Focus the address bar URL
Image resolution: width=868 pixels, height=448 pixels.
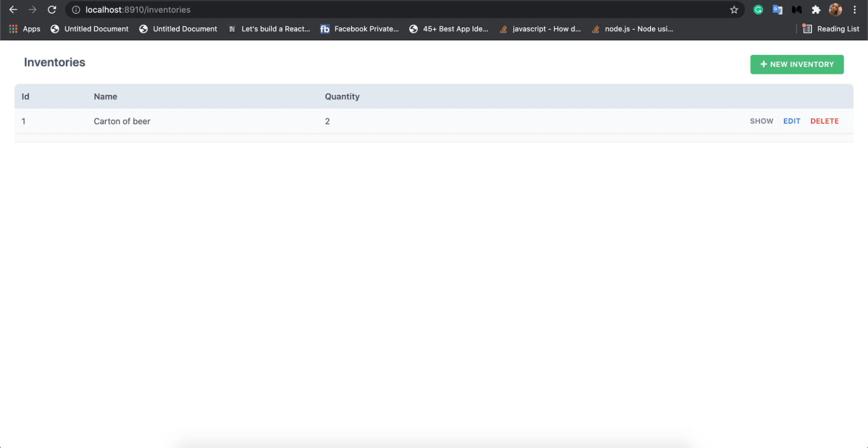(x=138, y=10)
